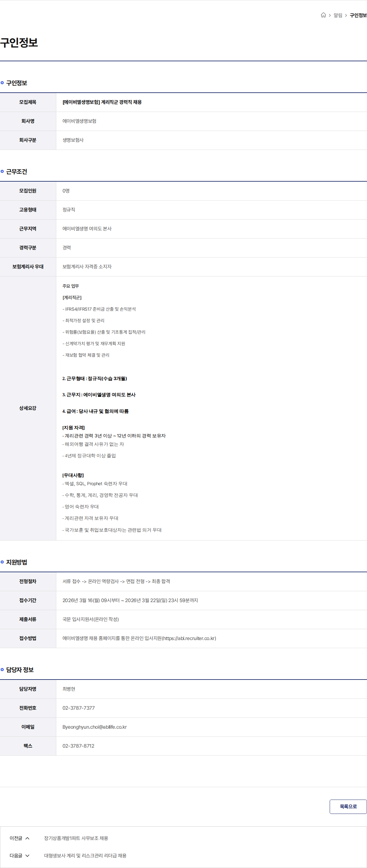The height and width of the screenshot is (868, 367).
Task: Select the 0명 recruitment count value
Action: pyautogui.click(x=66, y=191)
